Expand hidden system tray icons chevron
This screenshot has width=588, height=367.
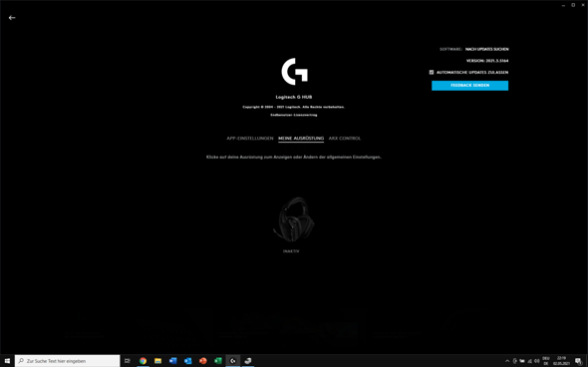pyautogui.click(x=507, y=361)
